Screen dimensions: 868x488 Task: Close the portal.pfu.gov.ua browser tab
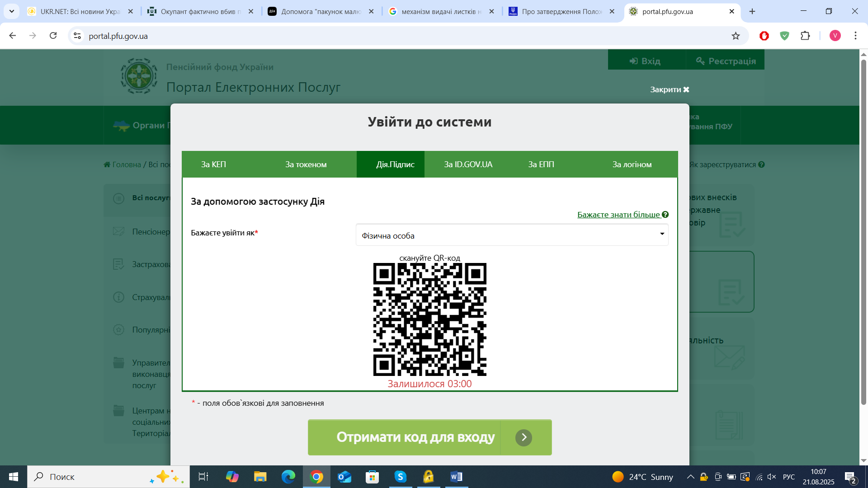coord(732,11)
